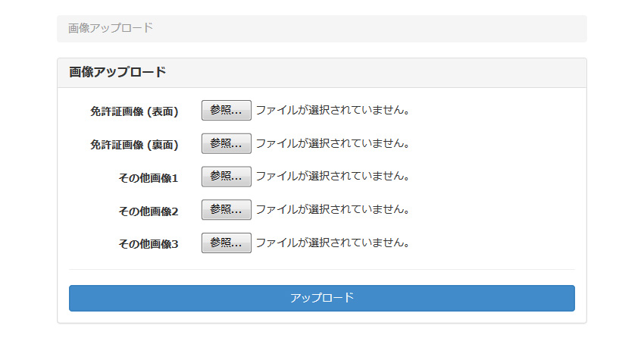Click the bold 画像アップロード panel heading
The width and height of the screenshot is (644, 354).
(x=117, y=73)
